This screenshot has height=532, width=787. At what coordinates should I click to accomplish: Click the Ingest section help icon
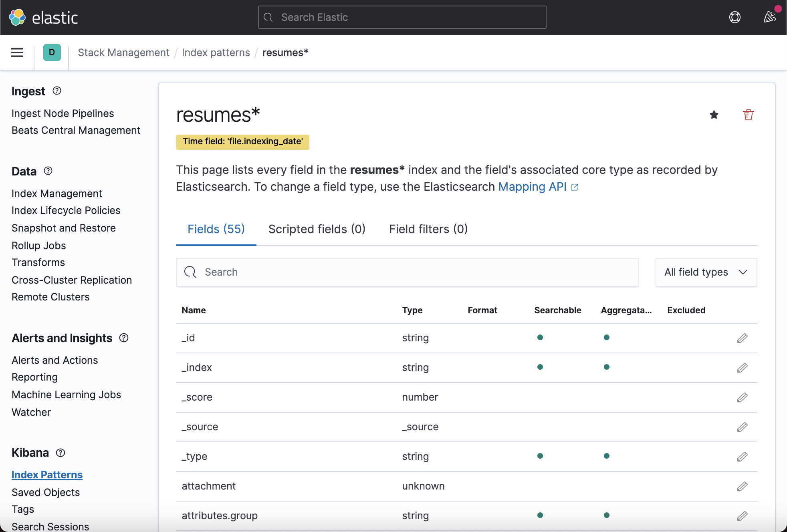[57, 91]
